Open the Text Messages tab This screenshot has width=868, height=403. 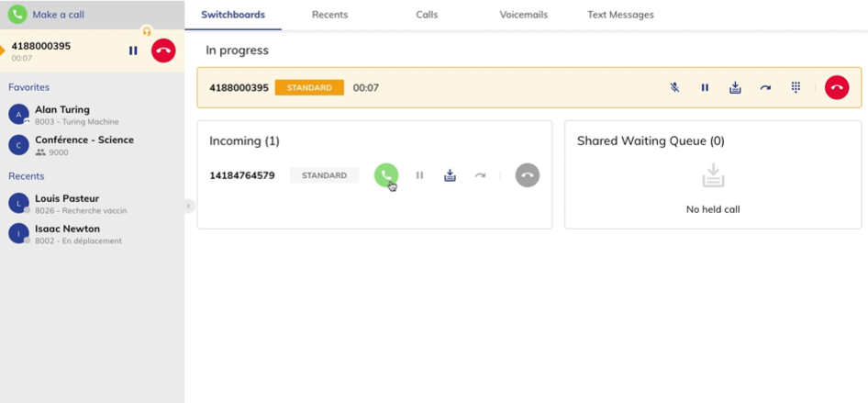[x=620, y=15]
